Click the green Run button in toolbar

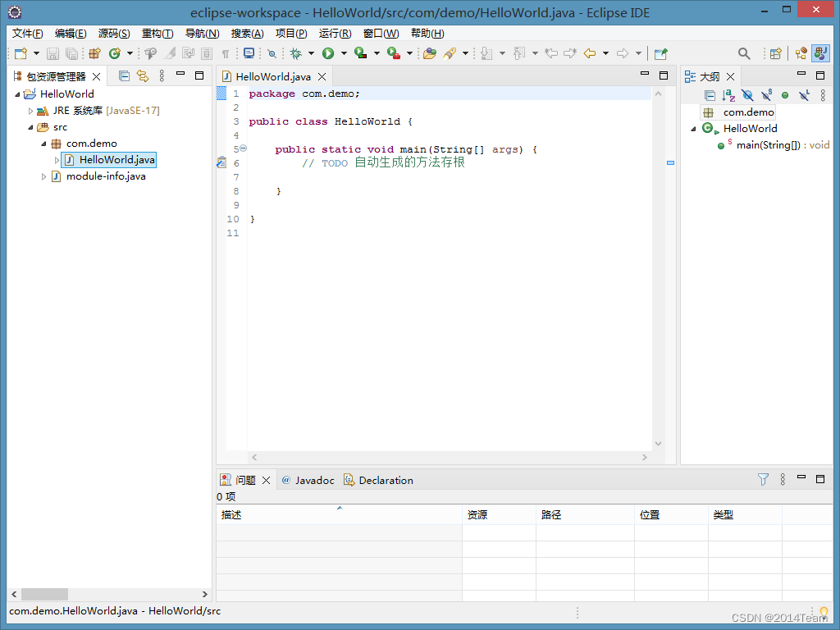pos(328,53)
